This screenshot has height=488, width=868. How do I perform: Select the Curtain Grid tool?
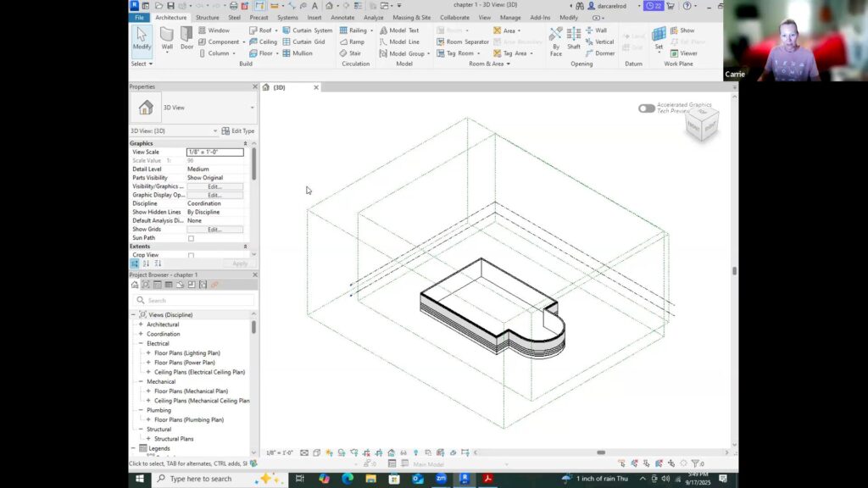303,42
